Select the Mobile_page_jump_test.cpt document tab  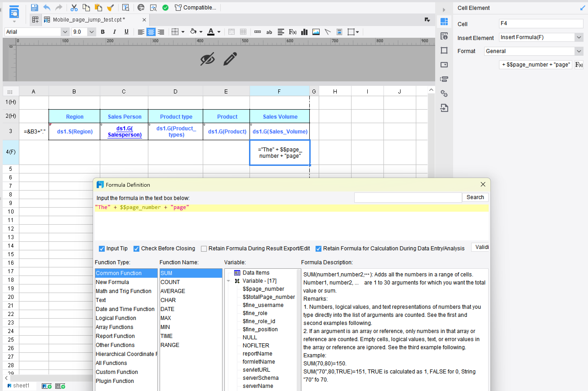(88, 20)
